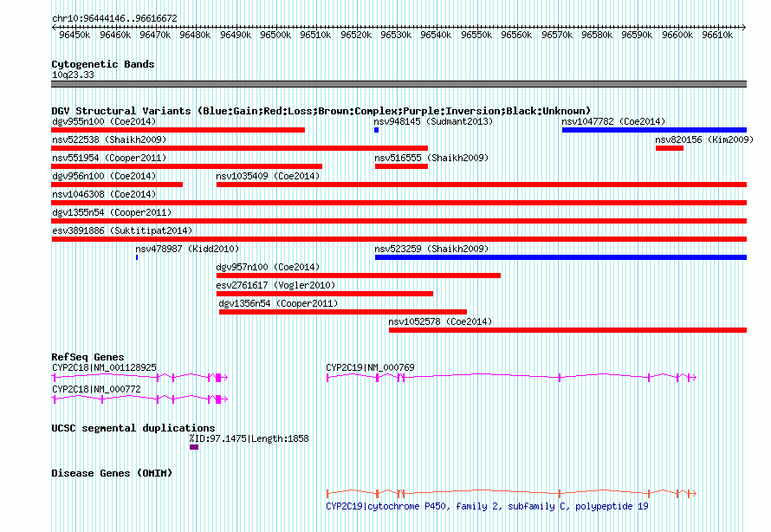
Task: Select the CYP2C19|NM_000769 RefSeq gene glyph
Action: tap(511, 378)
